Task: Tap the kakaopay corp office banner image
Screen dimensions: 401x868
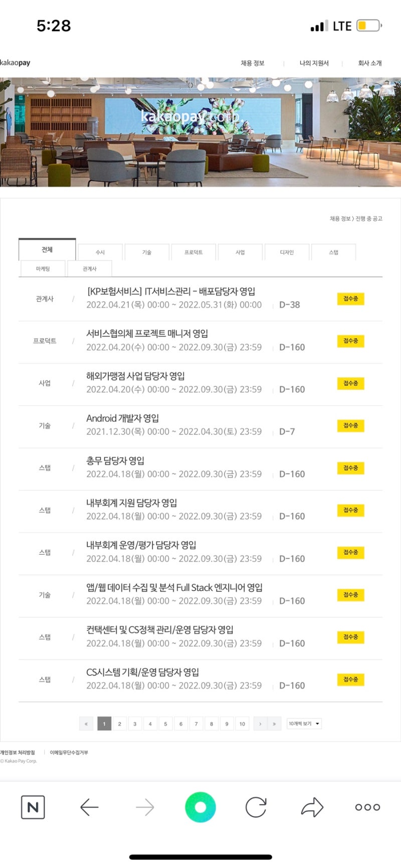Action: [x=200, y=132]
